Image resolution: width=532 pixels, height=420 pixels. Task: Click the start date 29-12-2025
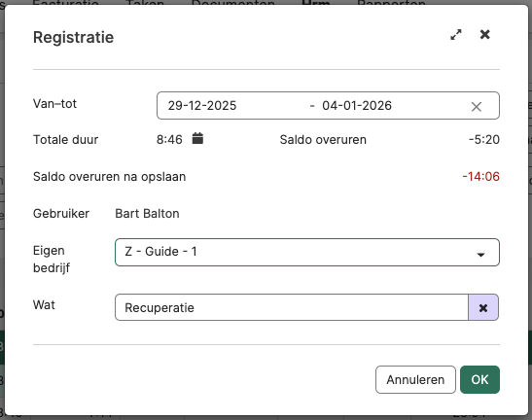[x=202, y=106]
